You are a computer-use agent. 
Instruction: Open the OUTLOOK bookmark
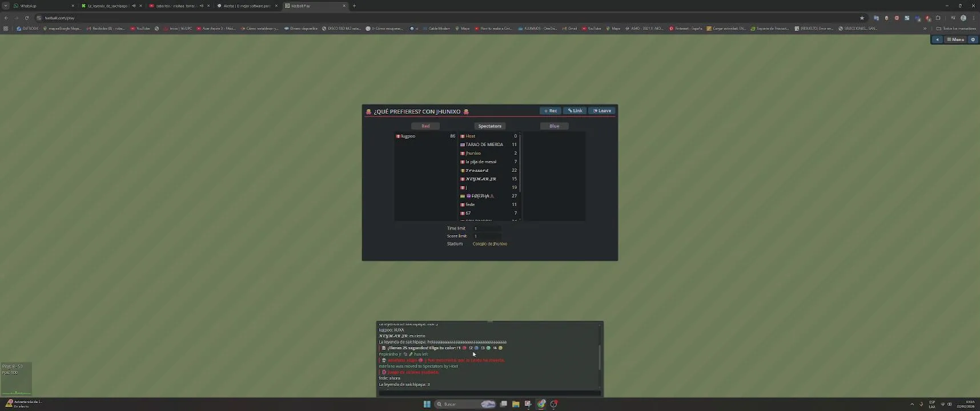point(27,28)
